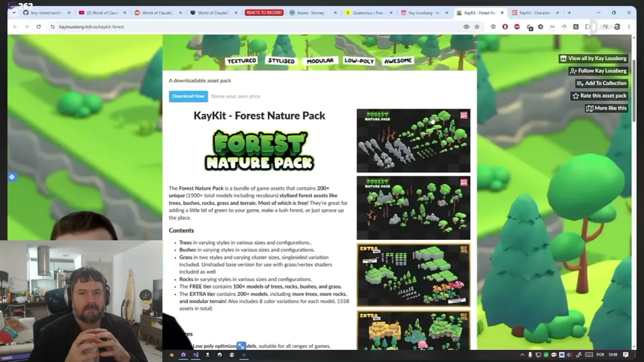Click the POR language indicator

pyautogui.click(x=600, y=355)
